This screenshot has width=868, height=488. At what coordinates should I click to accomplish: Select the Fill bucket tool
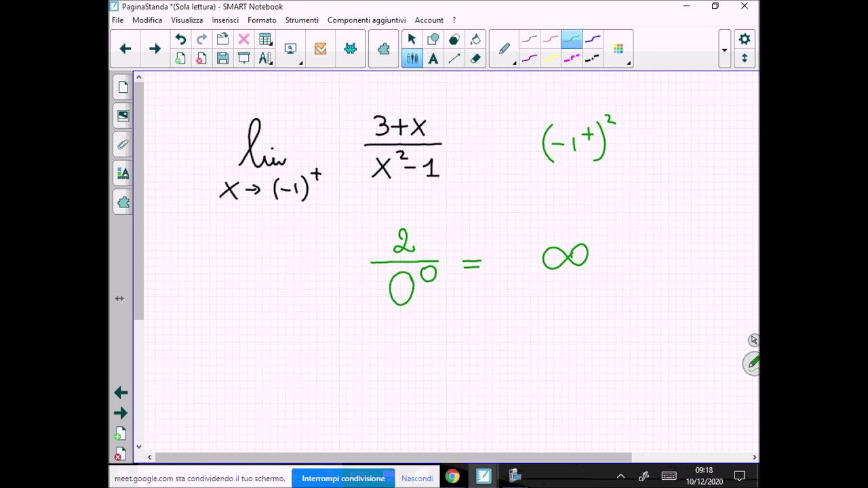point(475,39)
